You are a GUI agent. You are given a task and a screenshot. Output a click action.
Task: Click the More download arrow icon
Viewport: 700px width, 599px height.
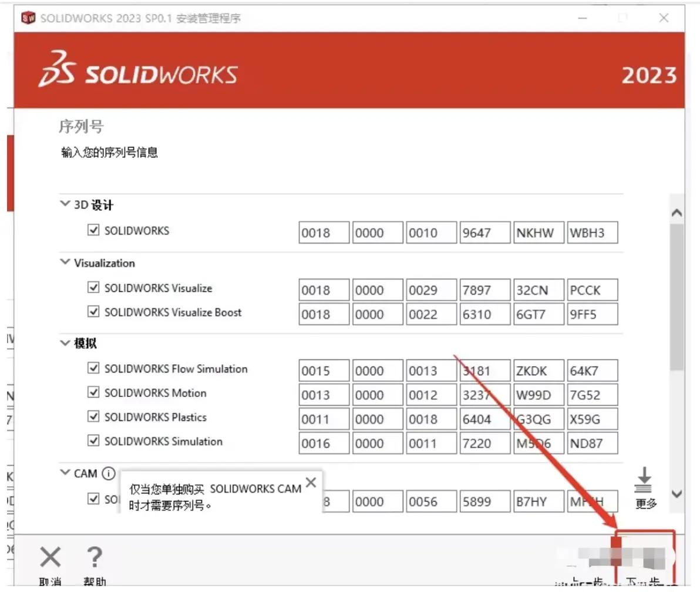click(x=644, y=479)
